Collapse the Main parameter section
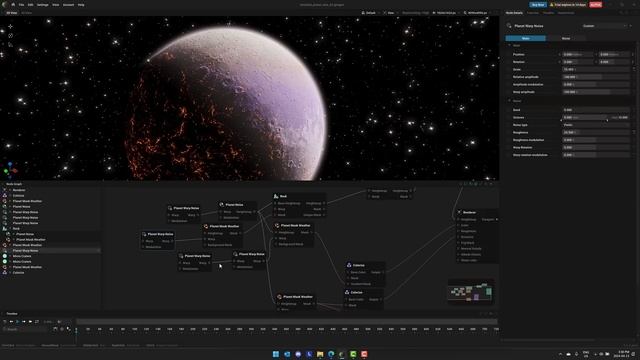 pyautogui.click(x=509, y=45)
